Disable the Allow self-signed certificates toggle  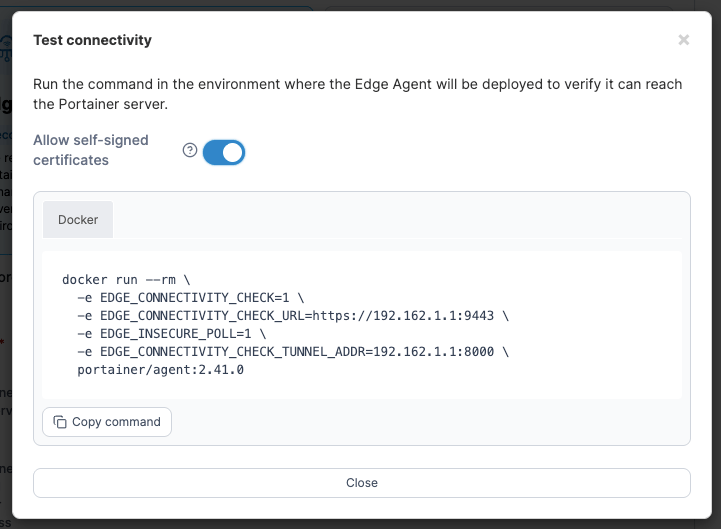point(223,152)
